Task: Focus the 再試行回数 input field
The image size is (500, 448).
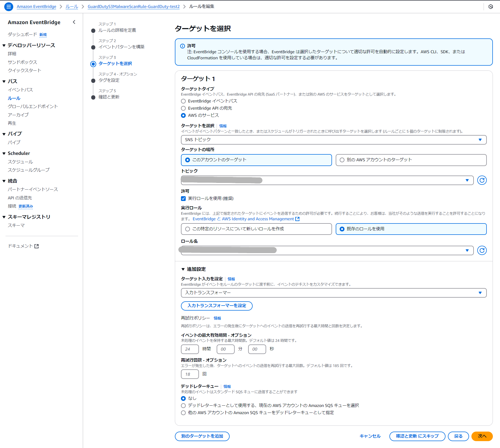Action: (x=190, y=374)
